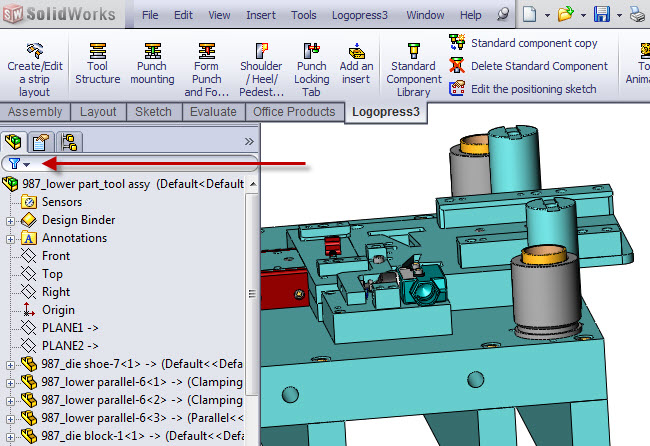Open Create/Edit a strip layout tool

coord(35,70)
